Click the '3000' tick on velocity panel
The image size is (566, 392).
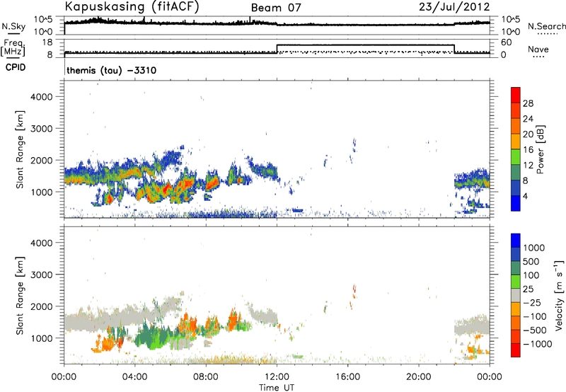pyautogui.click(x=42, y=275)
